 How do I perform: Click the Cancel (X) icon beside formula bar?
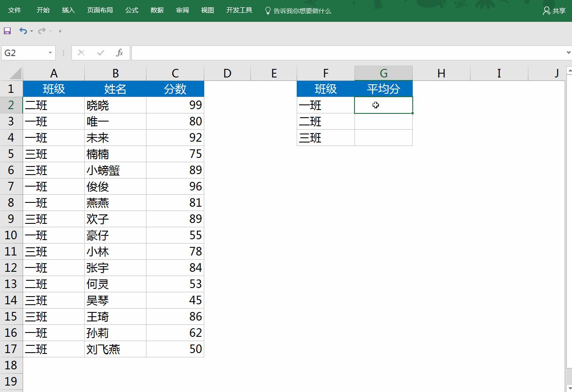pyautogui.click(x=81, y=53)
